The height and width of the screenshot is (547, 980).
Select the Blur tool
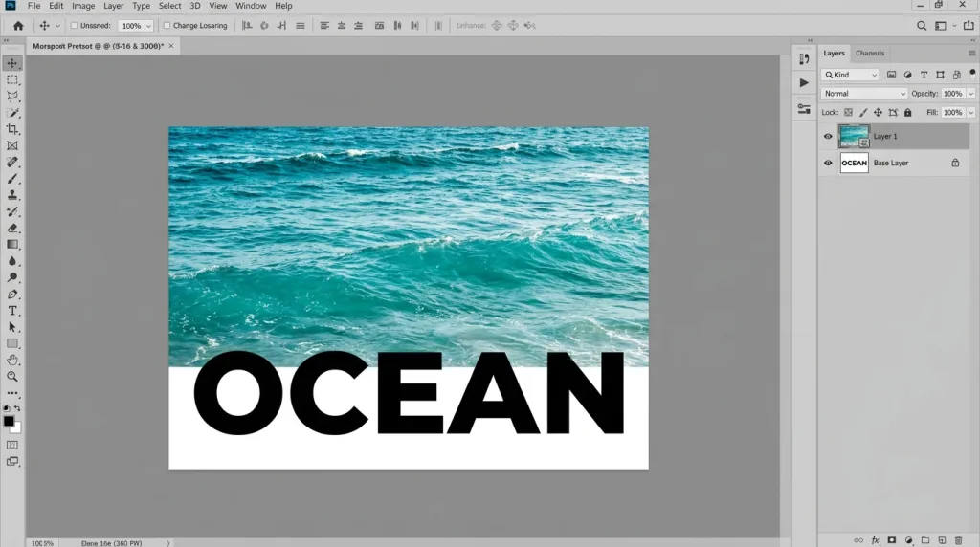[x=12, y=261]
